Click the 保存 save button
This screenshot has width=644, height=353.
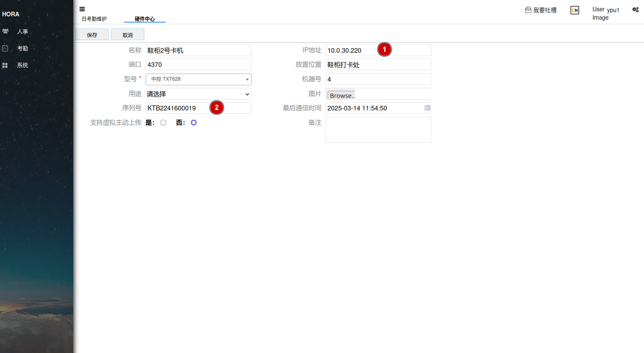tap(92, 35)
